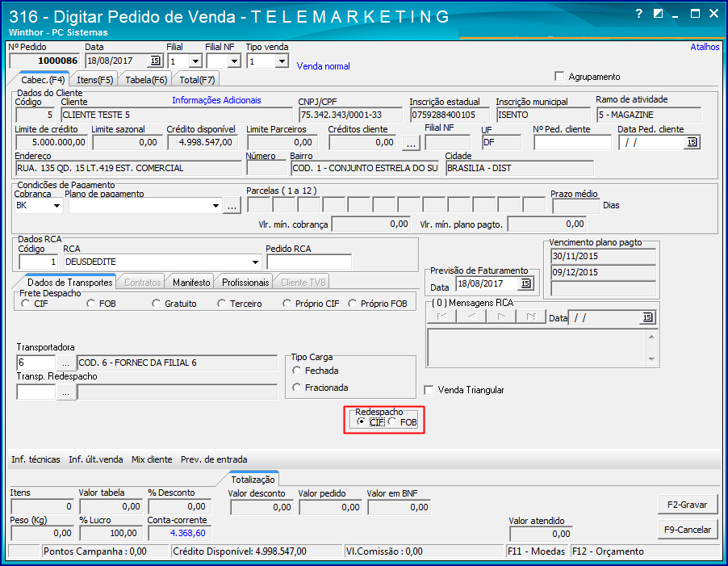The width and height of the screenshot is (728, 566).
Task: Click the F2-Gravar button
Action: click(687, 505)
